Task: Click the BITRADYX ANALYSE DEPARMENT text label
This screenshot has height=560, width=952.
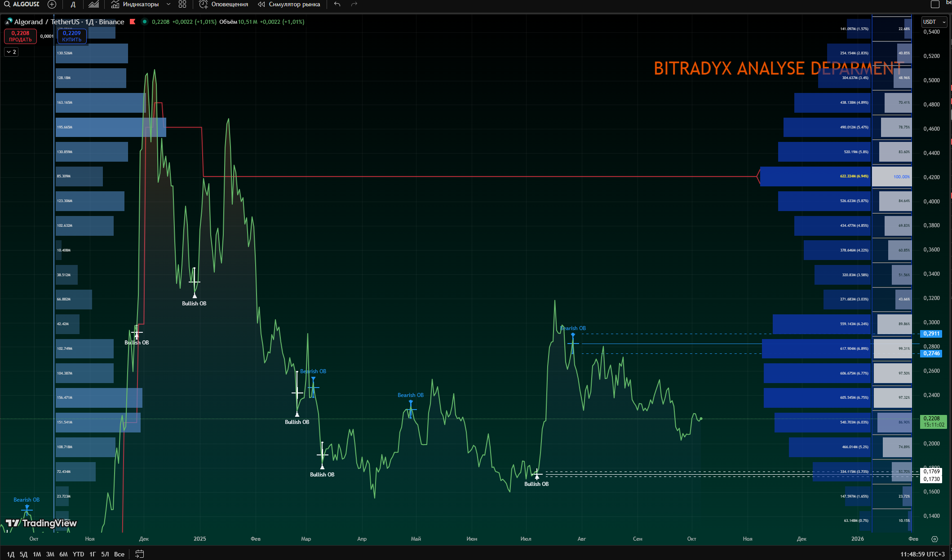Action: 779,69
